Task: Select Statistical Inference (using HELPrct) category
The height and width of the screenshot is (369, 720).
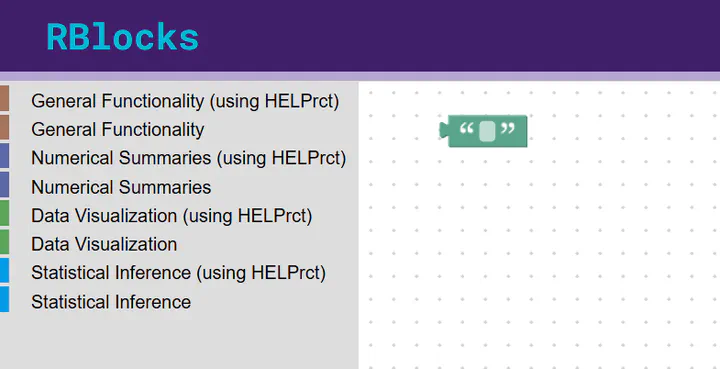Action: [179, 273]
